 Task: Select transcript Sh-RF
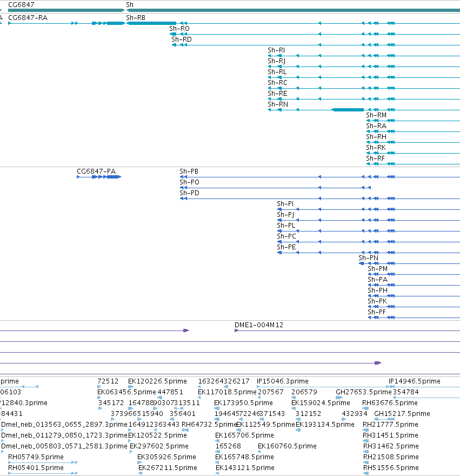(375, 158)
